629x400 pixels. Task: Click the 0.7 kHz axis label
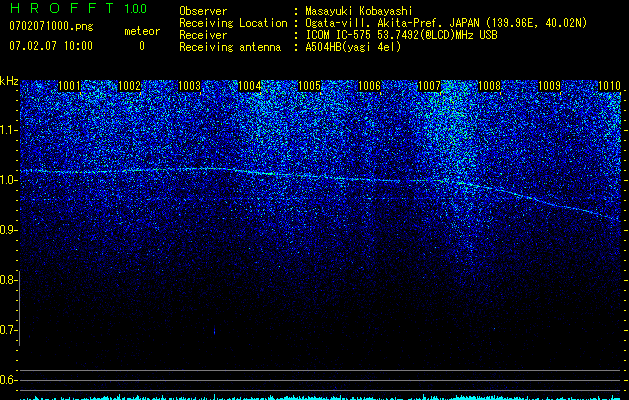(x=8, y=330)
